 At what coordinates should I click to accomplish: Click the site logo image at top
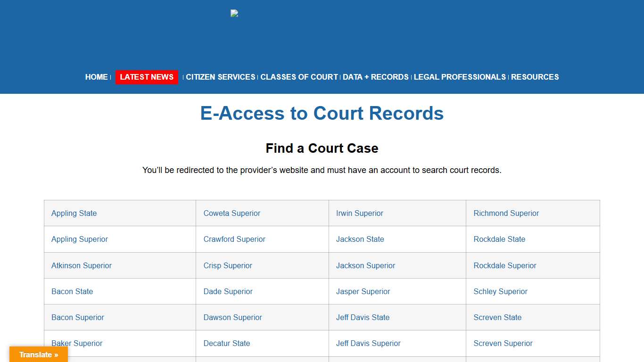pyautogui.click(x=234, y=13)
